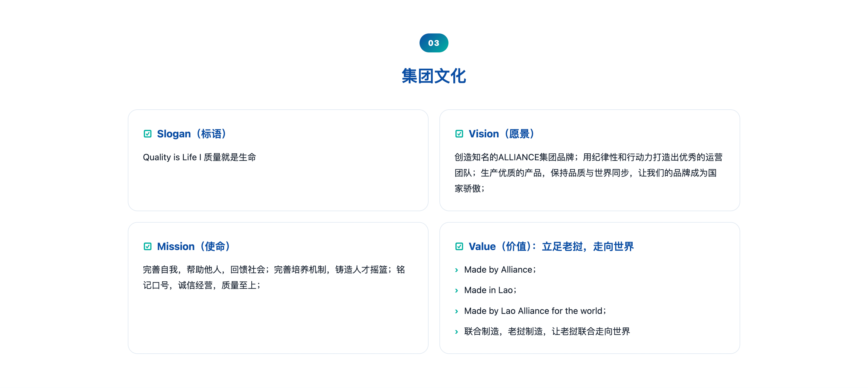Click chevron before Made by Alliance

(457, 270)
